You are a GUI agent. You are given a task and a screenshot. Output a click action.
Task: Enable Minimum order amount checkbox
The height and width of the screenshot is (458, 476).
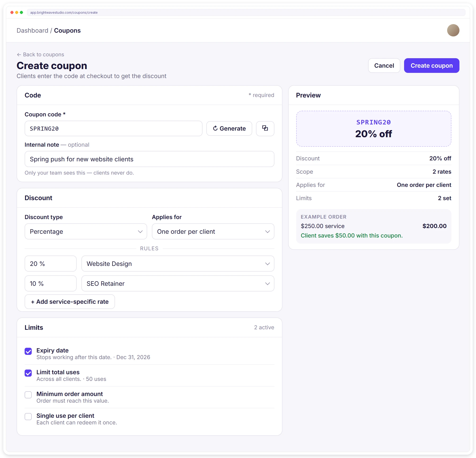28,395
